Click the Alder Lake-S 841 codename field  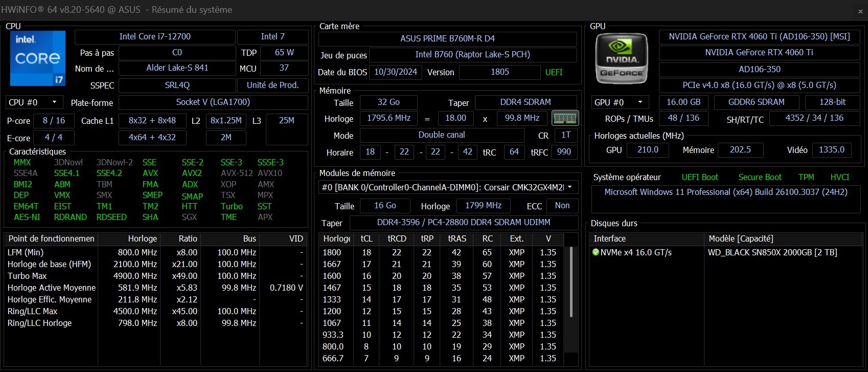point(177,68)
